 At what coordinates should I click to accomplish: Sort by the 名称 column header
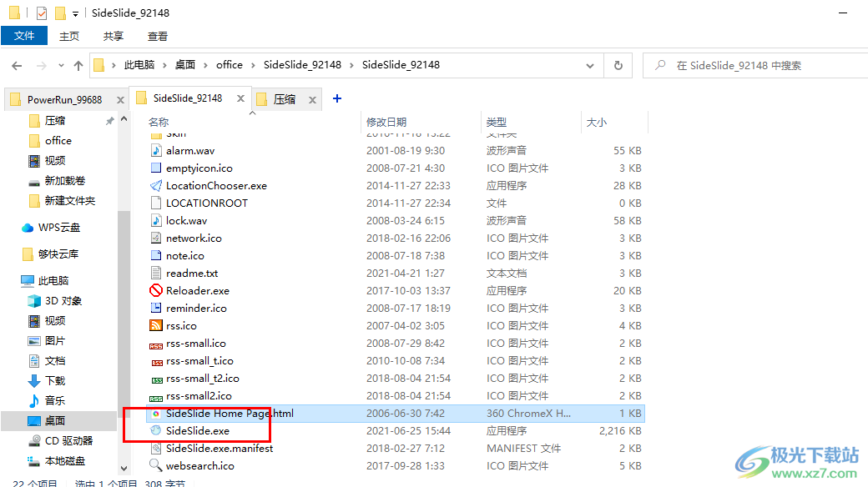tap(159, 123)
